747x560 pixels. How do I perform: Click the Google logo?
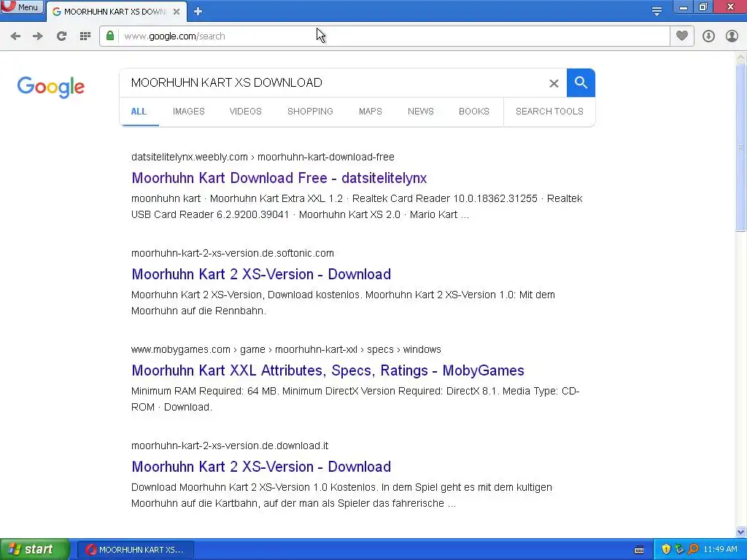(51, 87)
